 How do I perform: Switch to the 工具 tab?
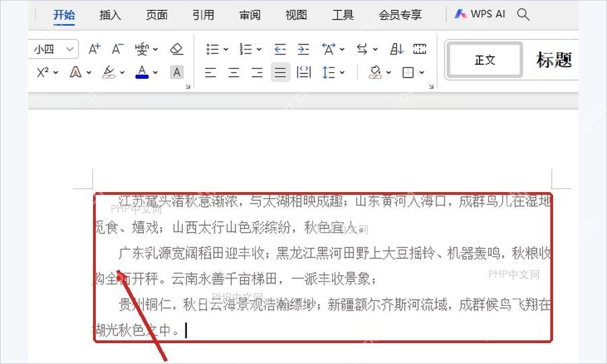coord(343,15)
